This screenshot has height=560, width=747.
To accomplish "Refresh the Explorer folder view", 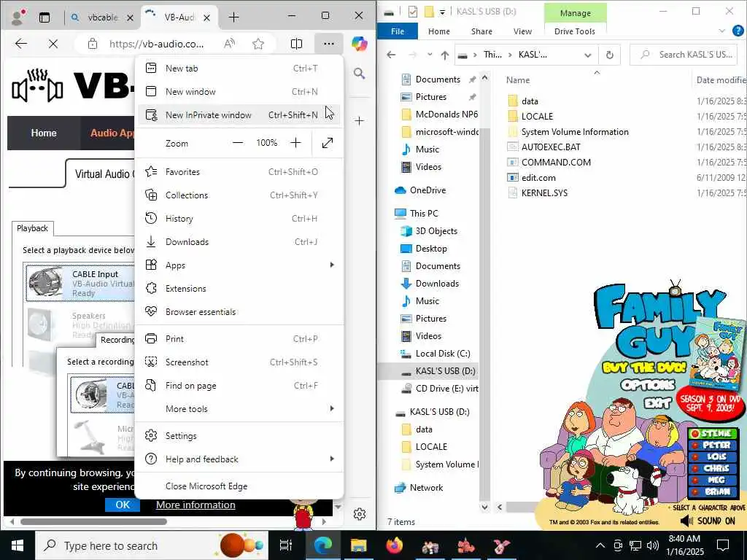I will (x=610, y=55).
